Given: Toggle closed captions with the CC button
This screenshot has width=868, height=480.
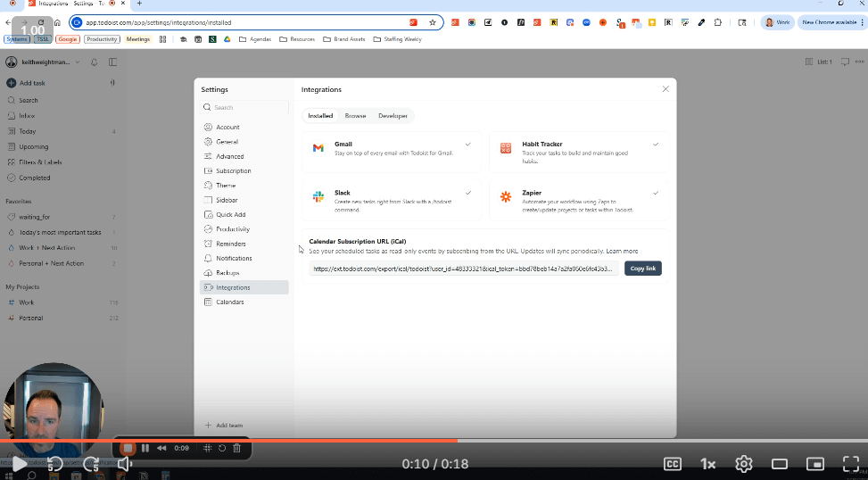Looking at the screenshot, I should [672, 464].
